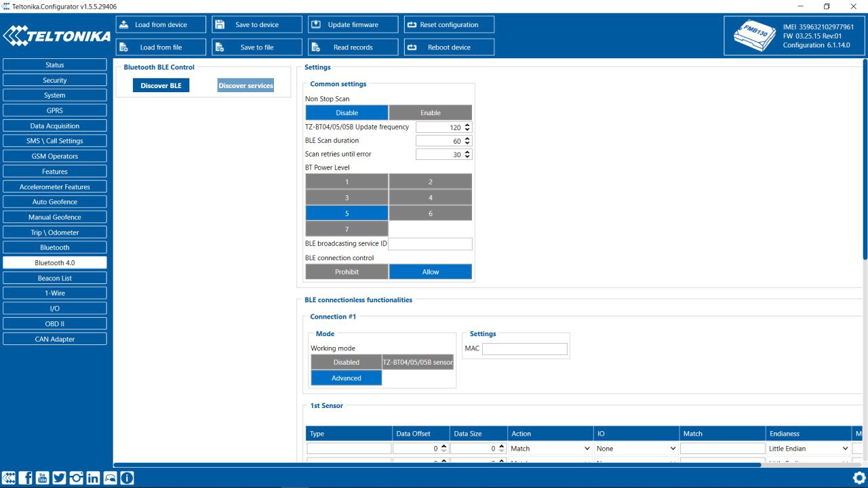Choose TZ-BT04/05/05B sensor working mode
Viewport: 868px width, 488px height.
(x=418, y=362)
